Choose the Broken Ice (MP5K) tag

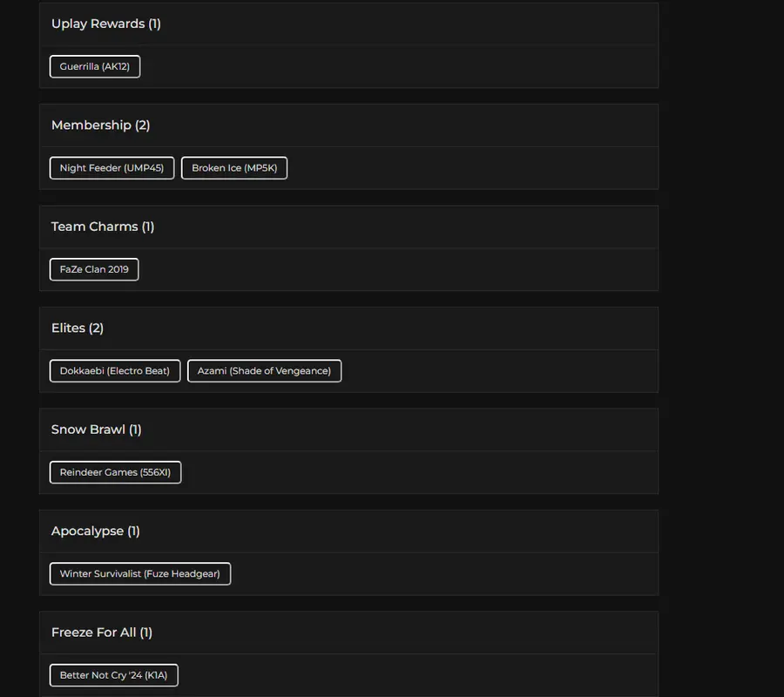click(x=234, y=168)
